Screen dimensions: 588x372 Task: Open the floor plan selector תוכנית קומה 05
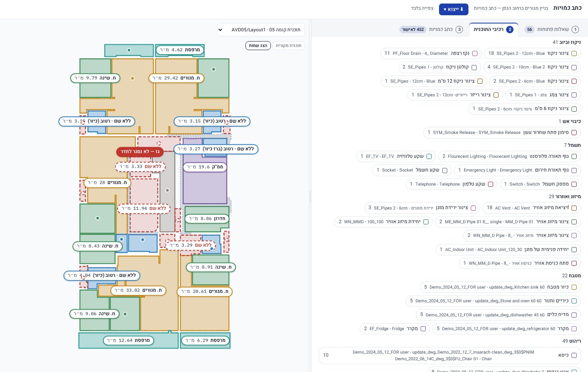pos(261,30)
